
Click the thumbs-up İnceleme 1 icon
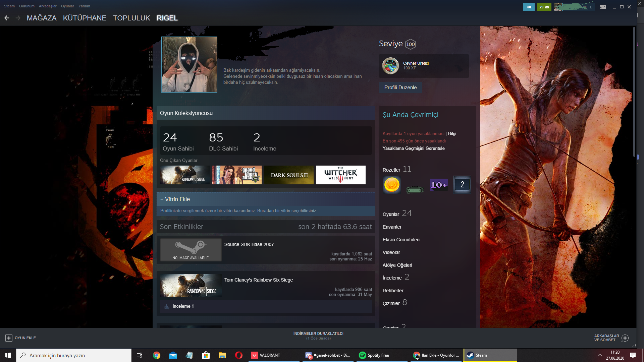167,306
